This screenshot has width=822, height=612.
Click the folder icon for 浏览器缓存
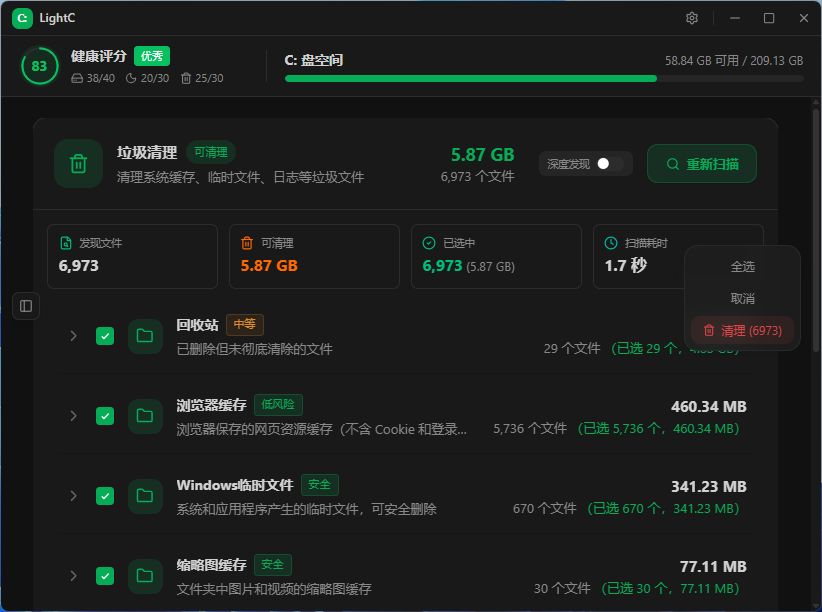click(145, 416)
